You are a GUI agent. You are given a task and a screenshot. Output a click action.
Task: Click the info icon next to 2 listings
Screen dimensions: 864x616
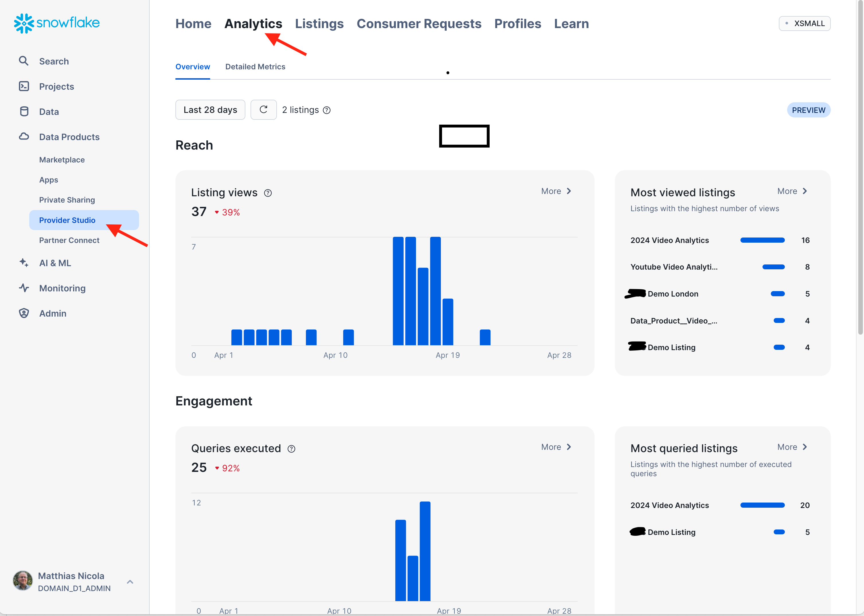tap(327, 110)
